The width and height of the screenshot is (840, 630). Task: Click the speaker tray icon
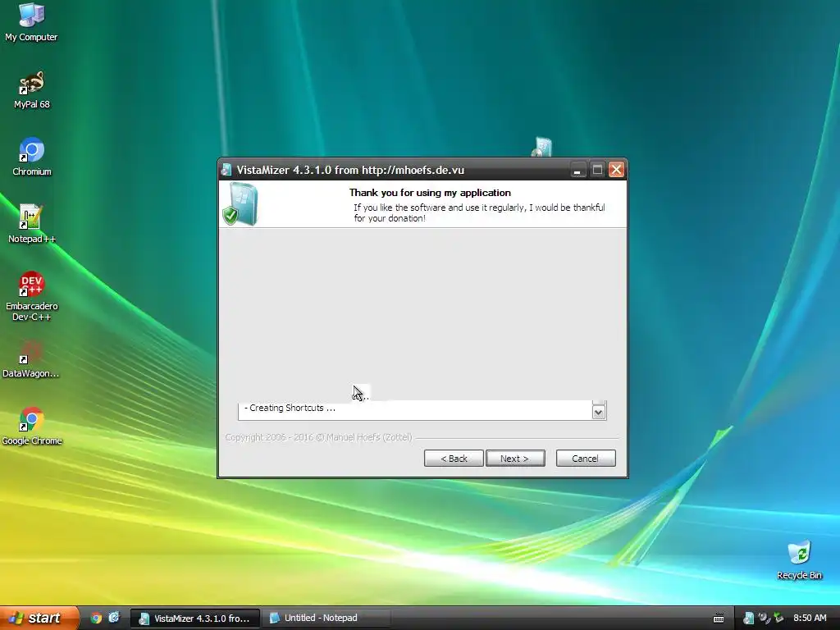click(764, 619)
